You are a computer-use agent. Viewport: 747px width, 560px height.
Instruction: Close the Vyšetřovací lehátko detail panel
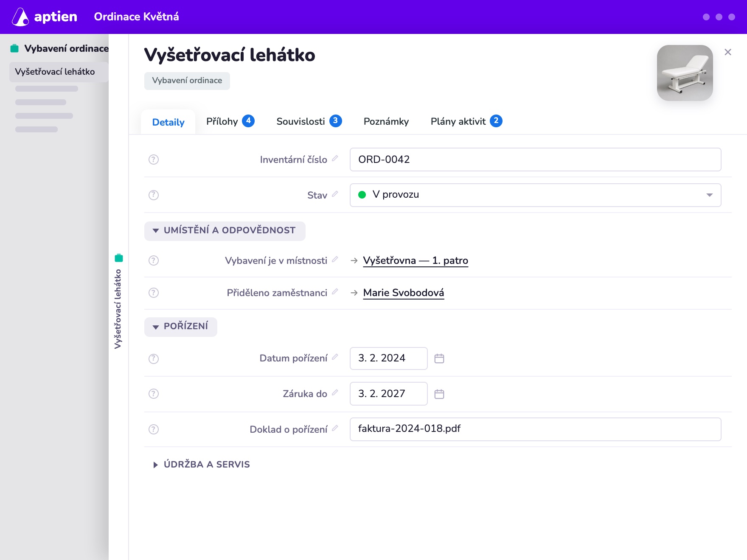pyautogui.click(x=728, y=52)
